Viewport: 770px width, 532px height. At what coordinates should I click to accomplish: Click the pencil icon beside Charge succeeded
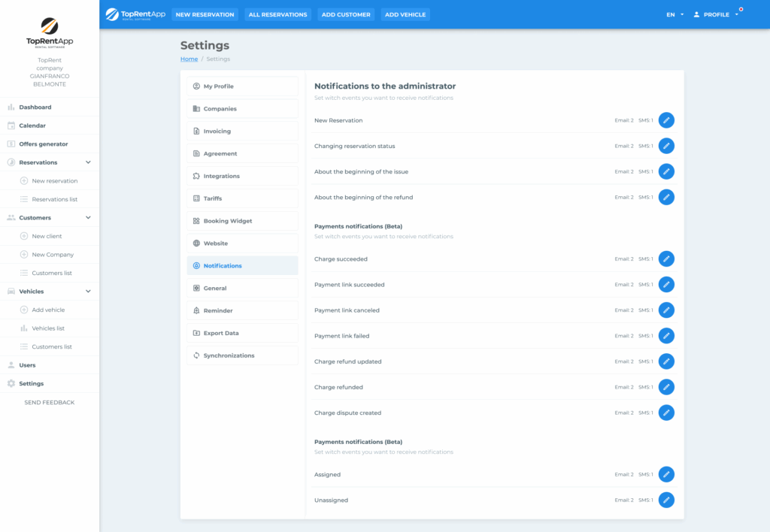(x=666, y=259)
